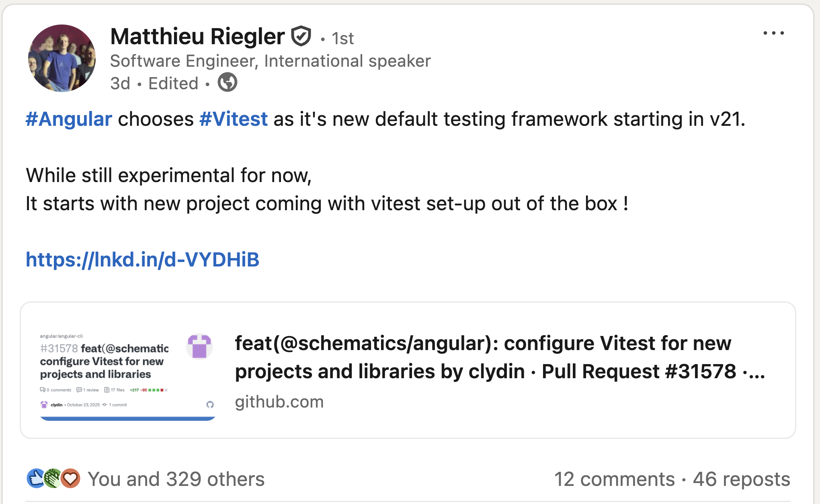
Task: Open the three-dot post options menu
Action: click(x=773, y=33)
